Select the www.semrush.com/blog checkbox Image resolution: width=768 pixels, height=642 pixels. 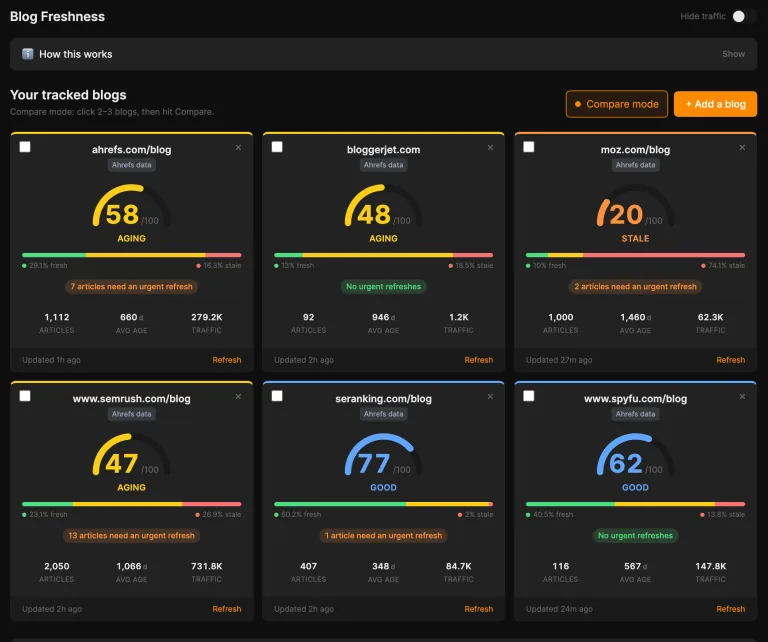pyautogui.click(x=25, y=396)
